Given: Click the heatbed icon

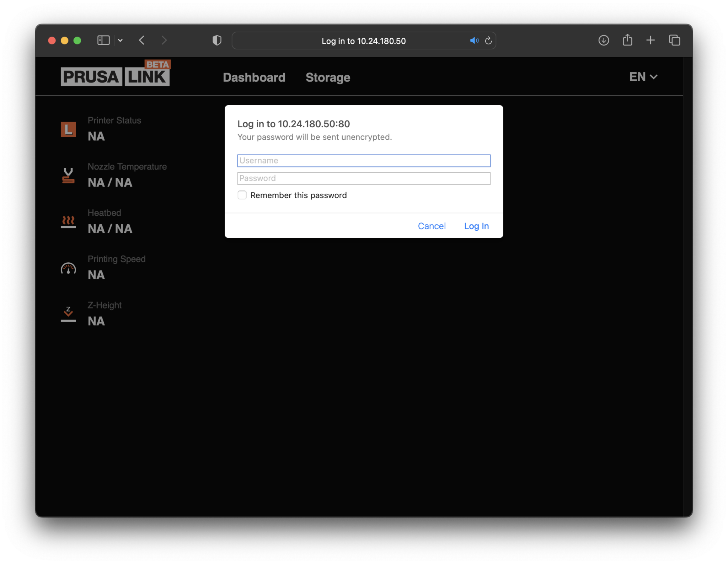Looking at the screenshot, I should click(x=68, y=222).
